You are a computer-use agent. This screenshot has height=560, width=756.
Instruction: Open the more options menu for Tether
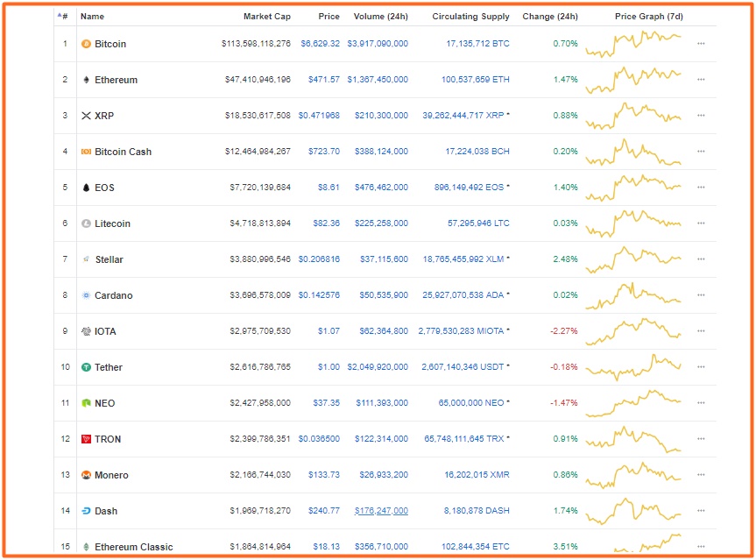point(701,366)
